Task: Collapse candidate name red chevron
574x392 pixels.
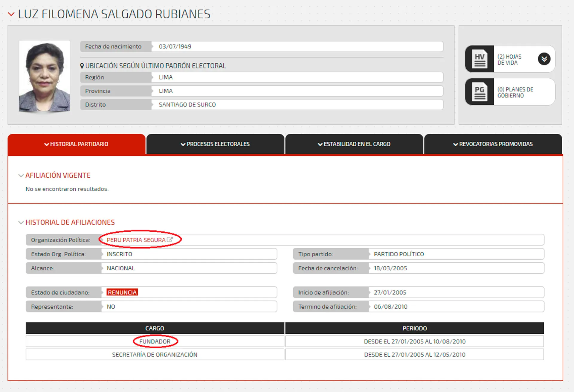Action: (x=11, y=14)
